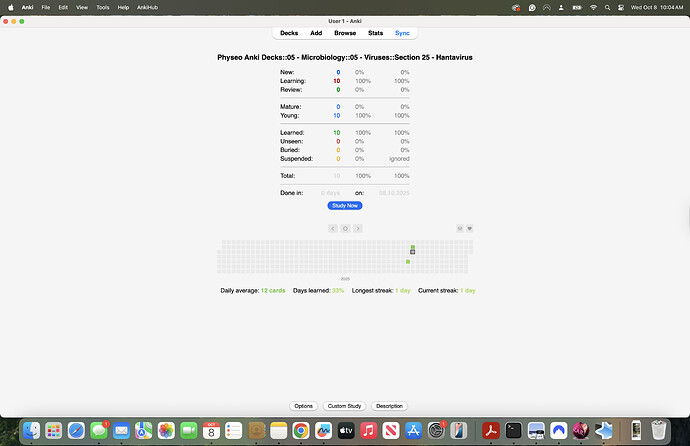Go to previous year in review heatmap

tap(333, 228)
